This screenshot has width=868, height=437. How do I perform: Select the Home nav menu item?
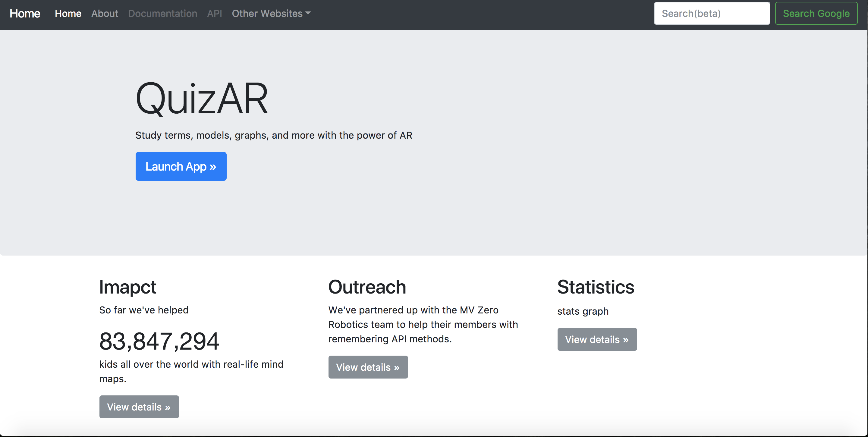tap(68, 14)
